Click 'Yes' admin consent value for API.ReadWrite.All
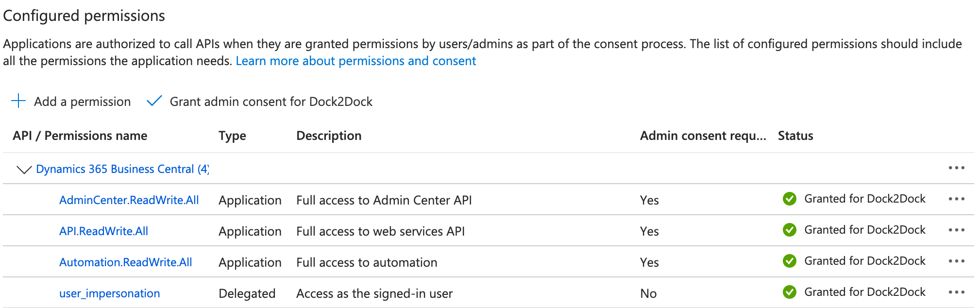The width and height of the screenshot is (980, 308). [x=649, y=231]
